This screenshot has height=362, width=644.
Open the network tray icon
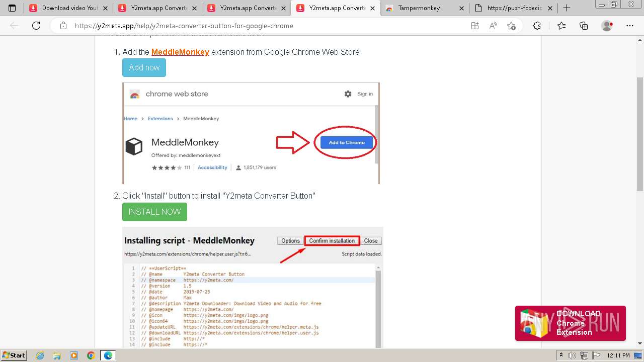click(584, 355)
